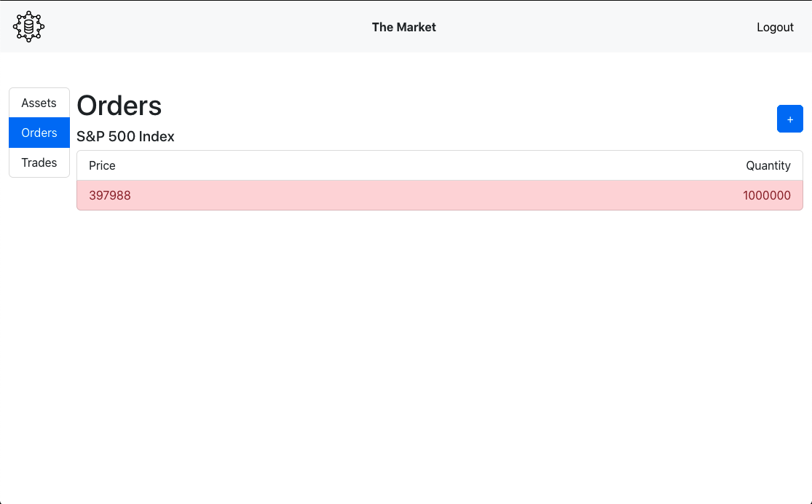
Task: Click the Orders page heading
Action: click(x=118, y=106)
